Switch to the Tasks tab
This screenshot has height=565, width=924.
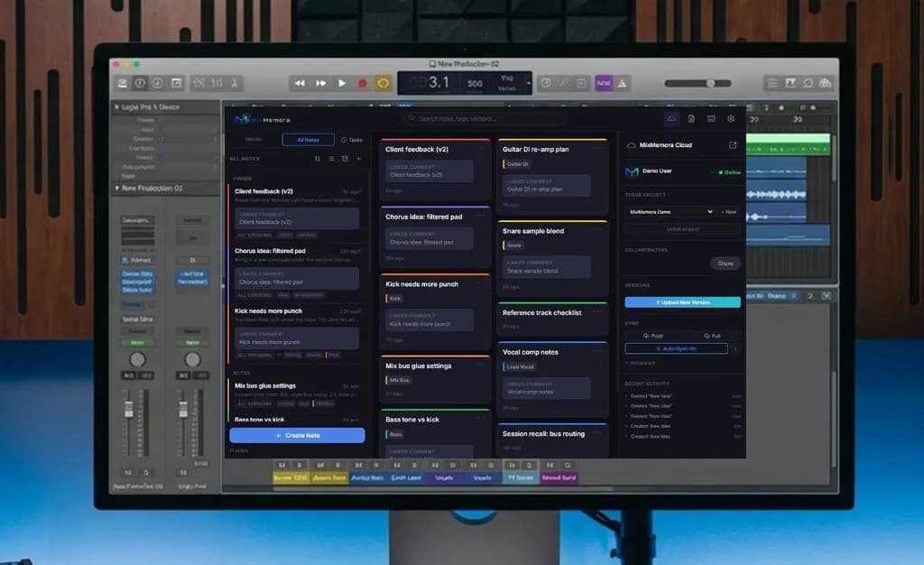[352, 140]
